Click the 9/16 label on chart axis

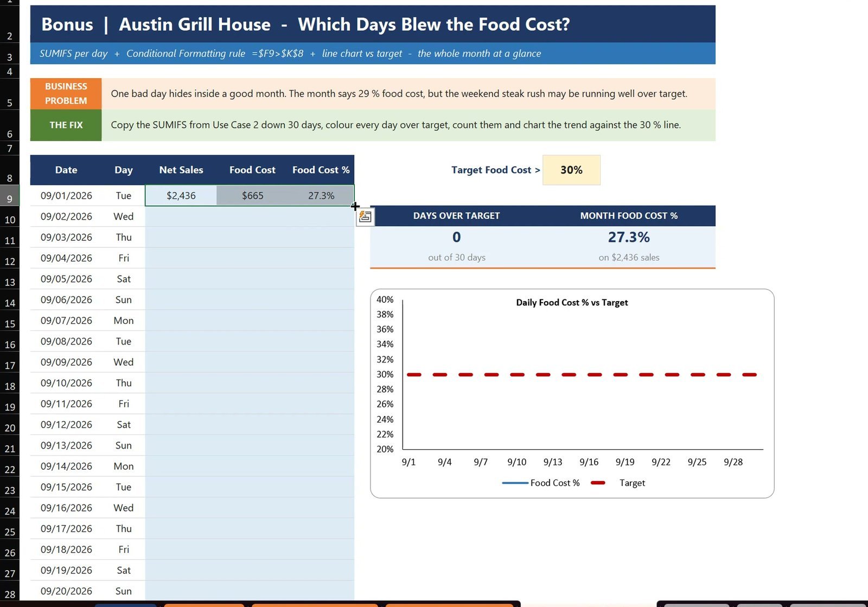tap(589, 462)
